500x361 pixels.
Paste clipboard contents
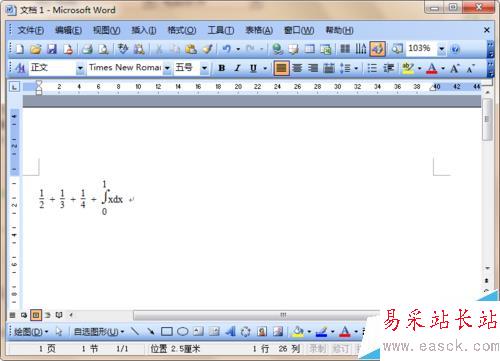(191, 49)
